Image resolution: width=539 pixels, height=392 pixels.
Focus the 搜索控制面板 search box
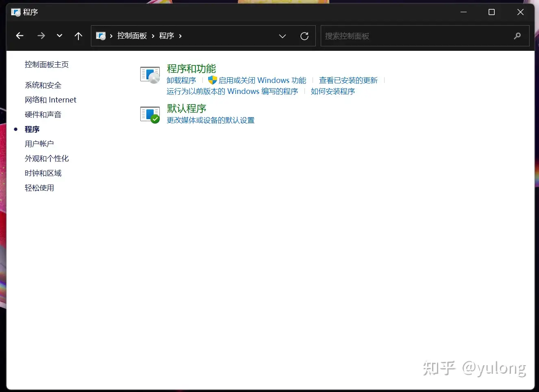point(425,36)
